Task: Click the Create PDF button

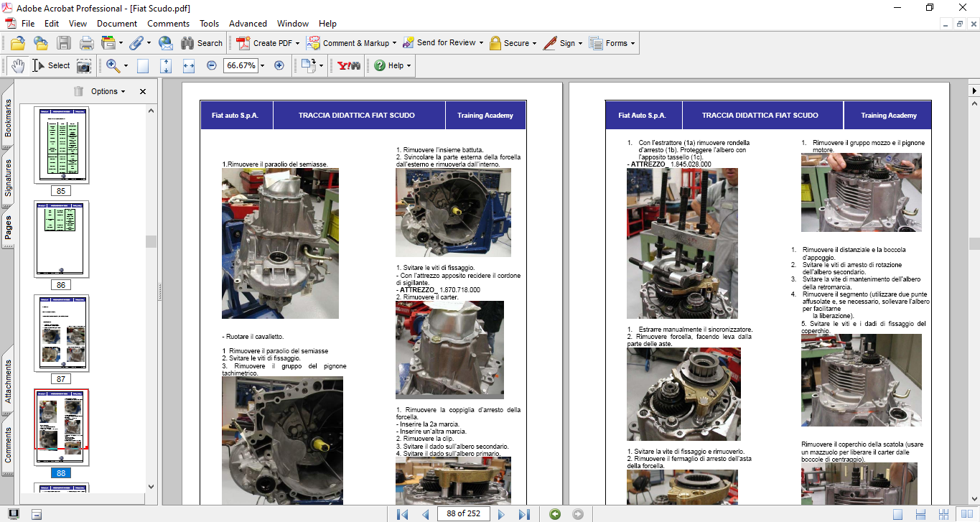Action: (265, 43)
